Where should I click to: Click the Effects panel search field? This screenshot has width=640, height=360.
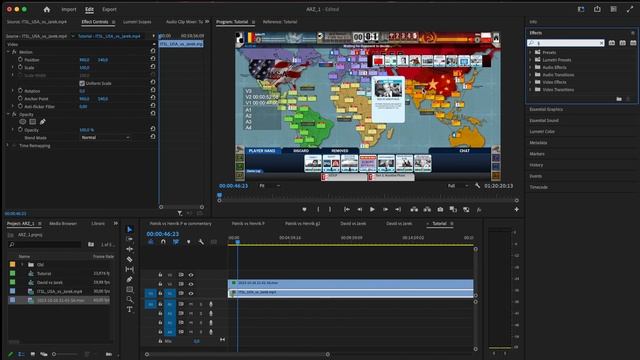(x=566, y=43)
